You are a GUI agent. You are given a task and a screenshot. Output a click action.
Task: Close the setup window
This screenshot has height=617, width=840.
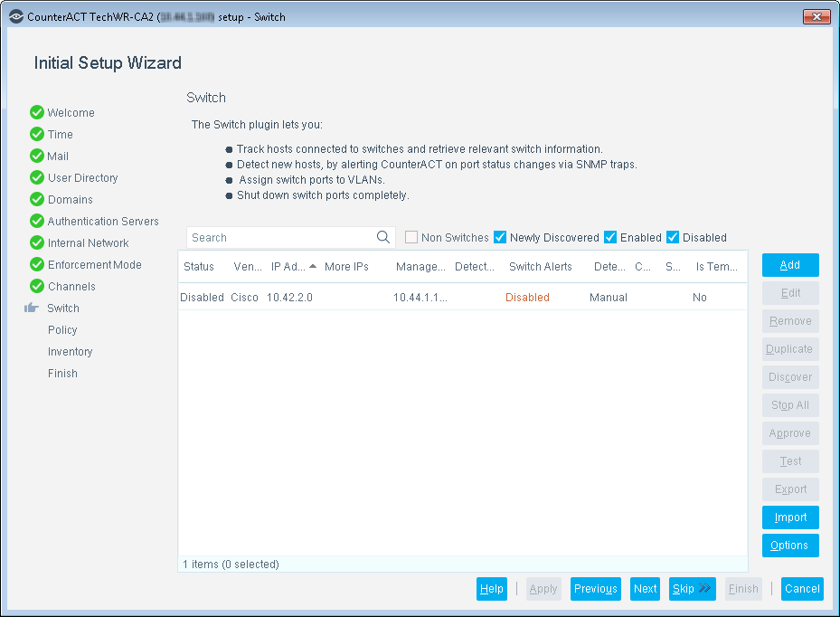(x=816, y=16)
